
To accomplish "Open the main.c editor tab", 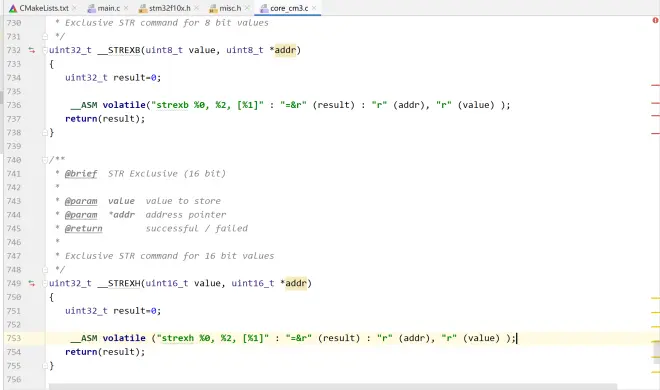I will pos(109,8).
